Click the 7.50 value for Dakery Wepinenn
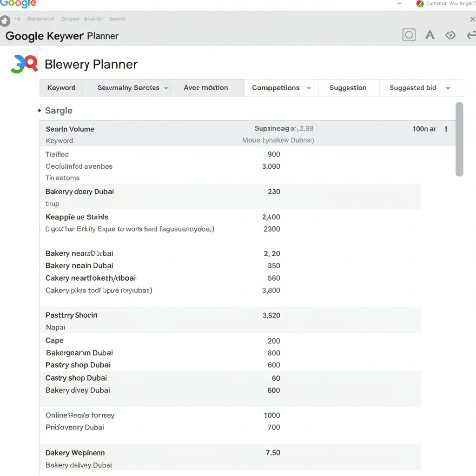 pos(273,453)
